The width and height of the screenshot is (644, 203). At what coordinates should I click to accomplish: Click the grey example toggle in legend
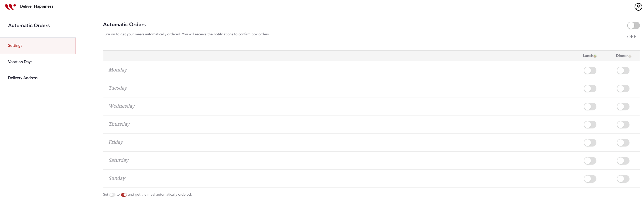[112, 195]
